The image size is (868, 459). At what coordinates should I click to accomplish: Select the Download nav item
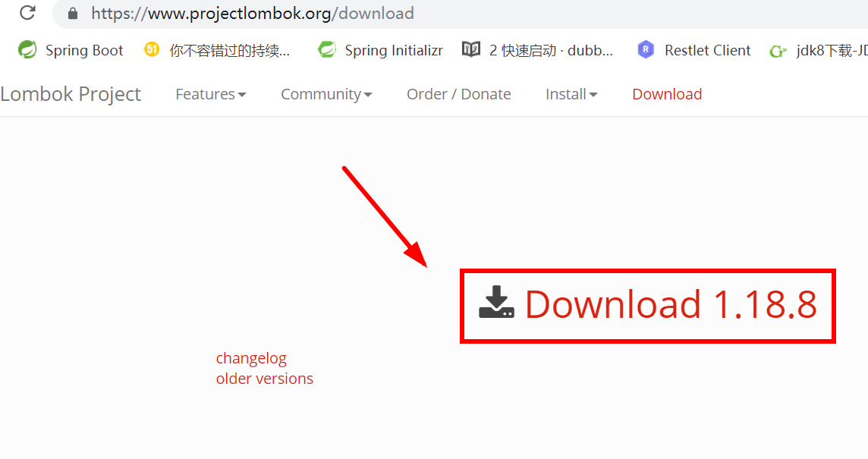667,94
